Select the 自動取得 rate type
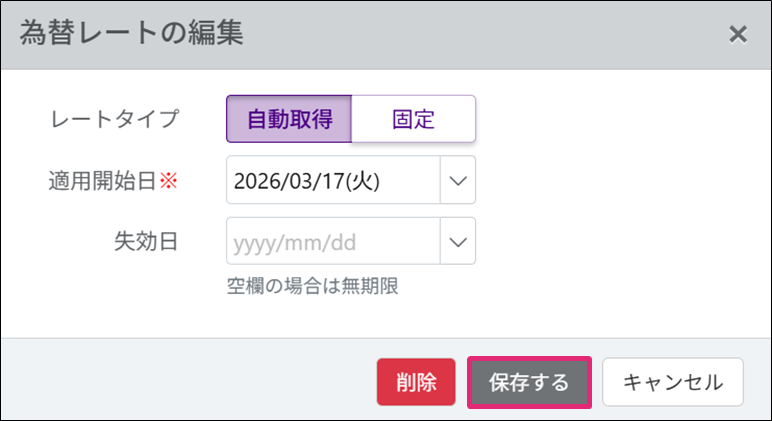Viewport: 772px width, 421px height. pos(289,119)
